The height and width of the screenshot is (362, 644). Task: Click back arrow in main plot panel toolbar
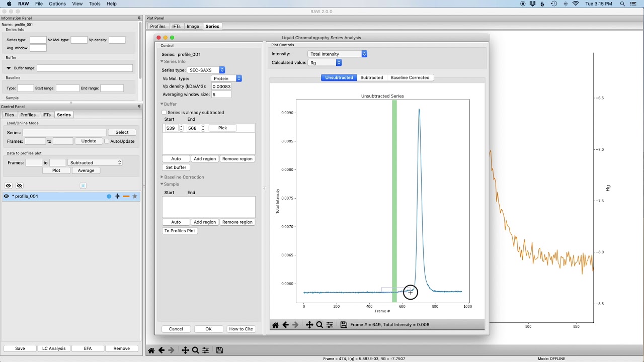pos(161,350)
